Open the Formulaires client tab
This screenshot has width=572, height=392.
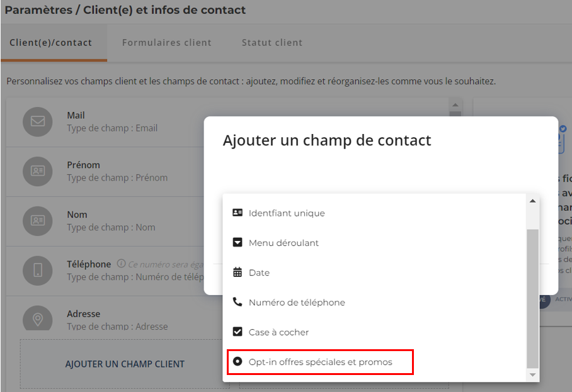(x=167, y=43)
